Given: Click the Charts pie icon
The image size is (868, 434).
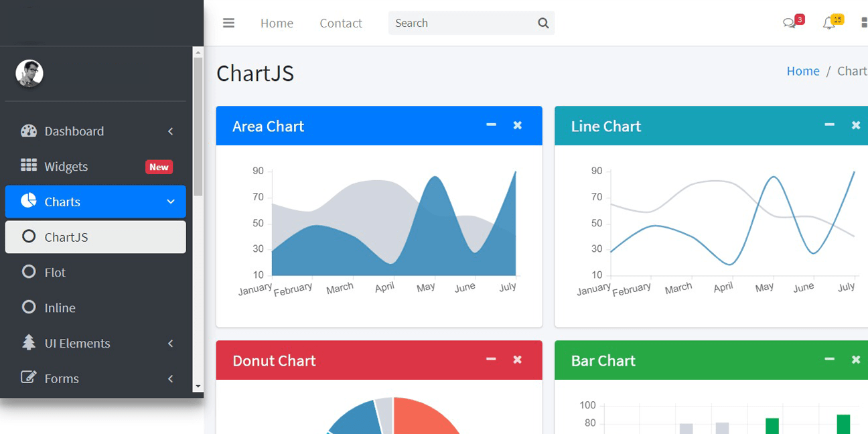Looking at the screenshot, I should pyautogui.click(x=29, y=200).
